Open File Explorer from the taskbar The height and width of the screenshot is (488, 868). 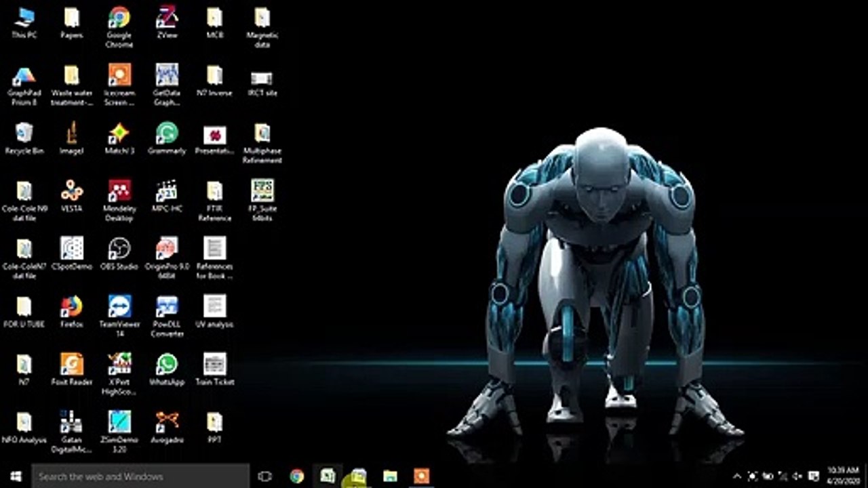(x=390, y=476)
